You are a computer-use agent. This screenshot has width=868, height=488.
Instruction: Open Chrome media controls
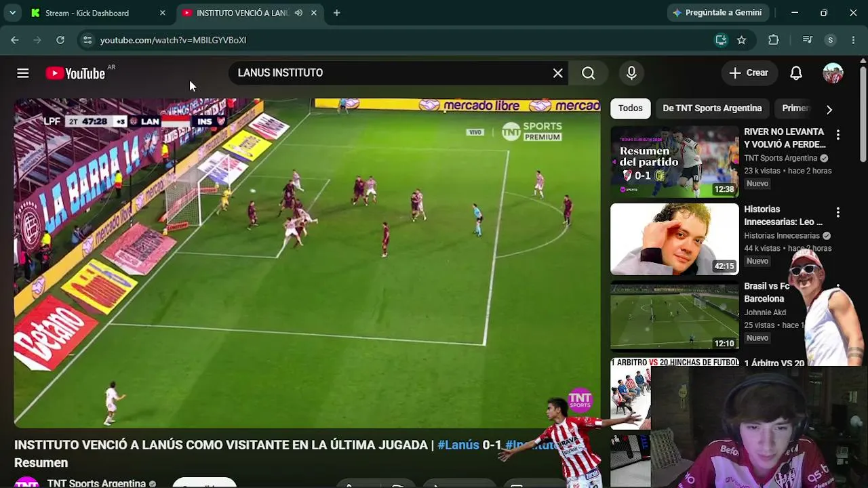coord(807,40)
